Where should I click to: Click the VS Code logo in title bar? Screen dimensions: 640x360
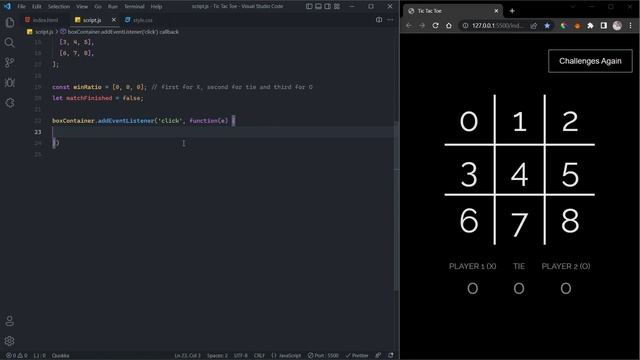[x=7, y=6]
